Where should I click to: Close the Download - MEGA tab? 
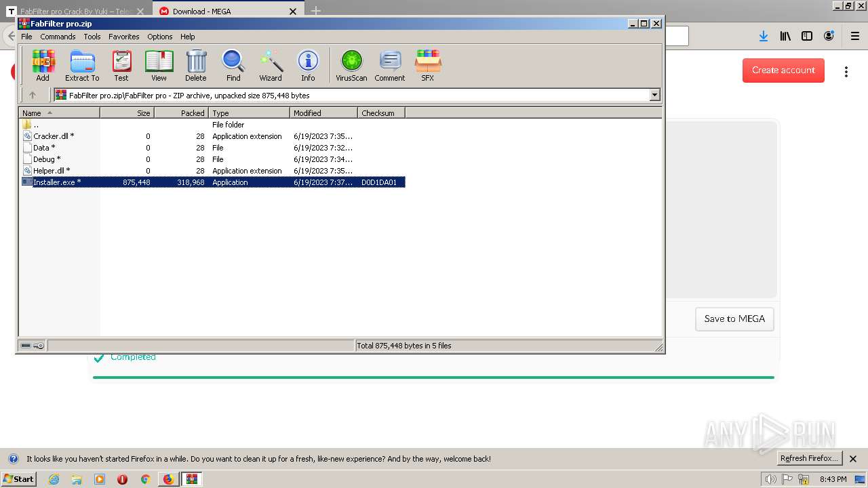click(293, 11)
